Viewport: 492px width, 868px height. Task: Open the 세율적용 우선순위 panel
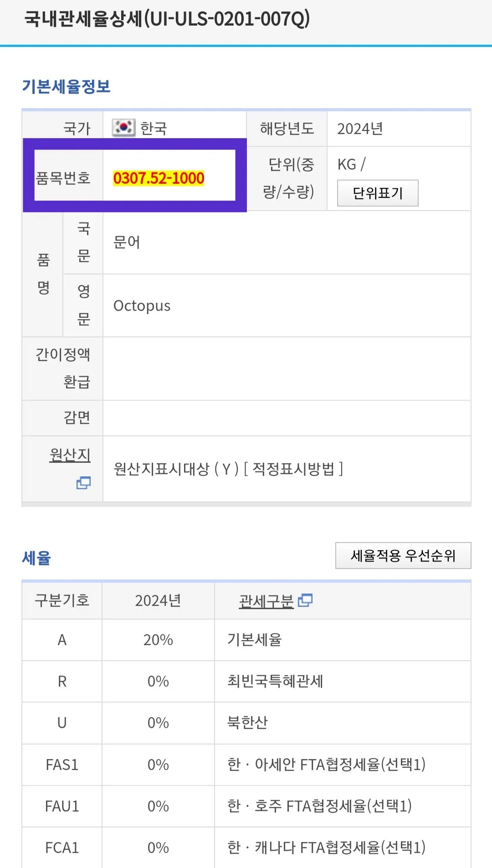[403, 555]
